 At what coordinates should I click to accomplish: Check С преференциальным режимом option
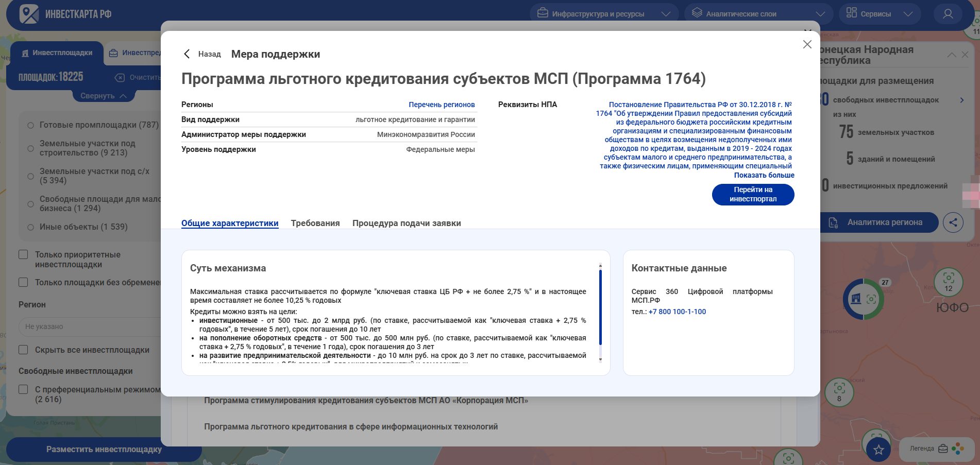coord(23,389)
